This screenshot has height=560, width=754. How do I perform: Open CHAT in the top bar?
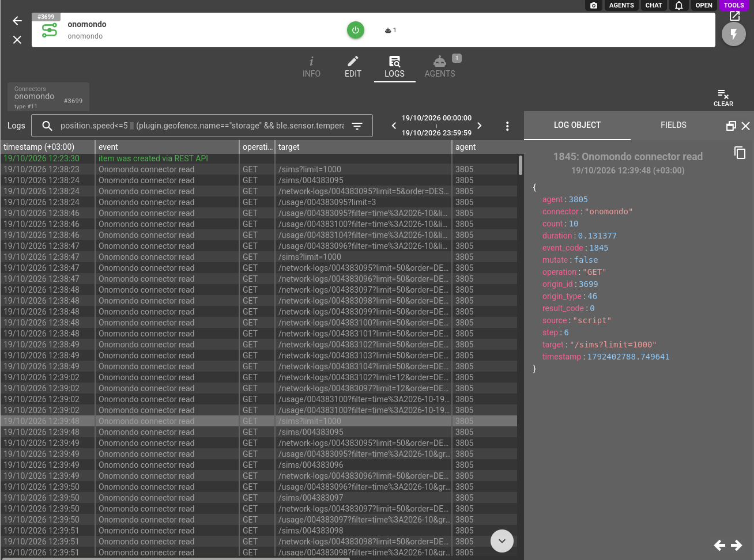(654, 5)
